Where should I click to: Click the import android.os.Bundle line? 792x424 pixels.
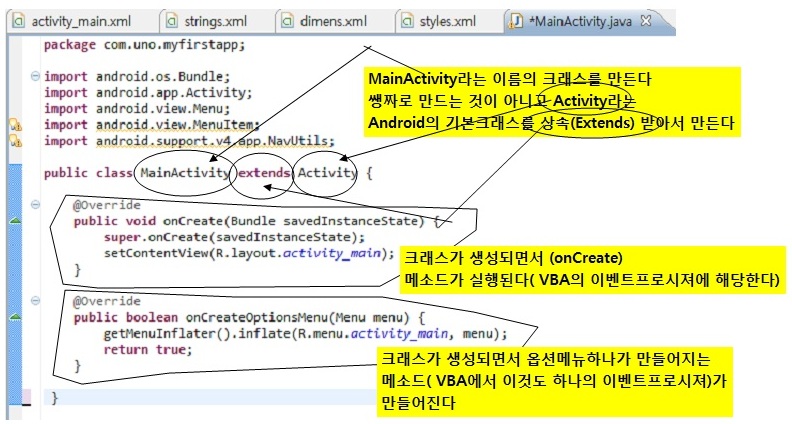coord(137,77)
